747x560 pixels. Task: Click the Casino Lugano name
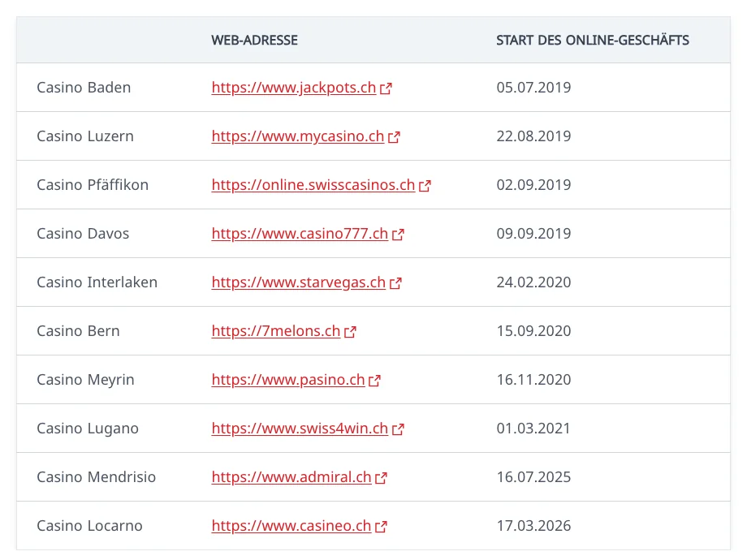(88, 428)
